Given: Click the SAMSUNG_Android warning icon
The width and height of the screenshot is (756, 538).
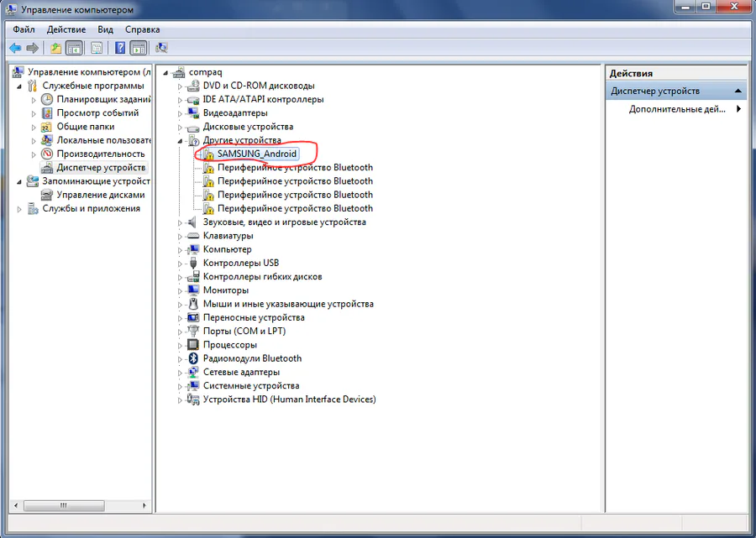Looking at the screenshot, I should 208,154.
